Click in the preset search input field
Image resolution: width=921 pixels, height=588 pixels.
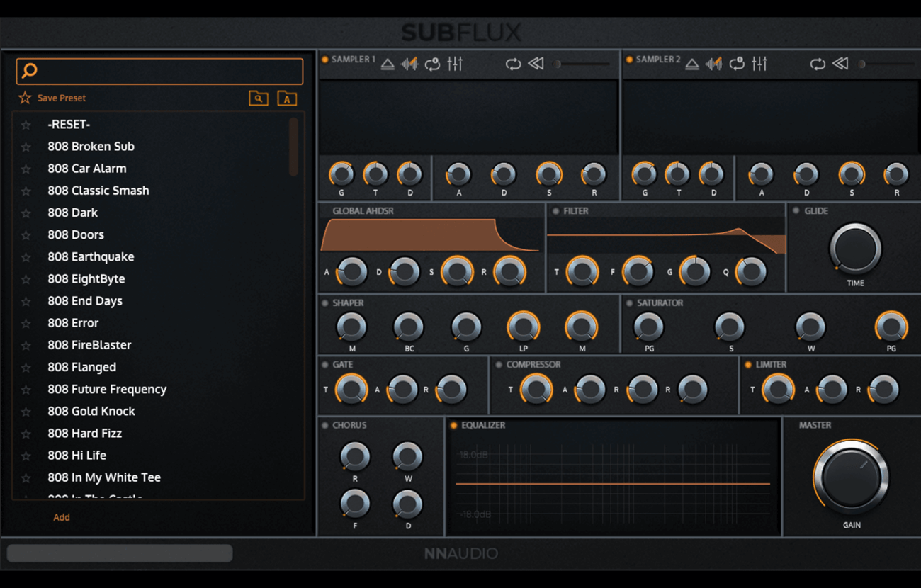point(159,71)
